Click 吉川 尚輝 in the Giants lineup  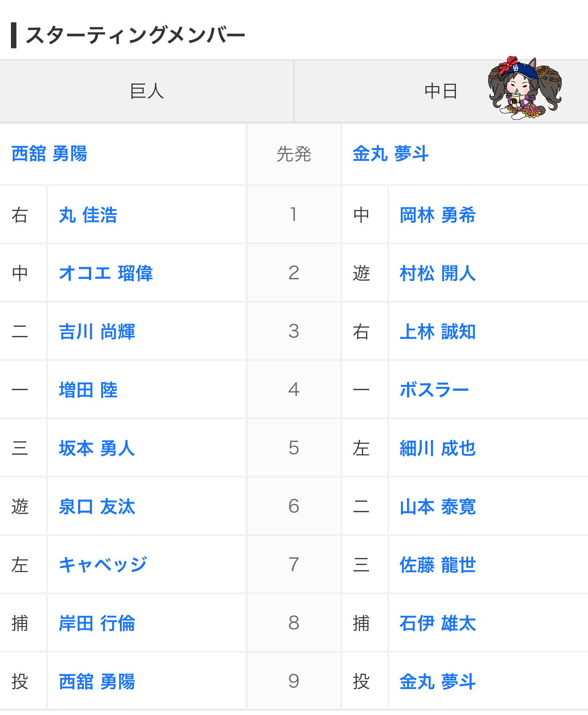[x=97, y=332]
